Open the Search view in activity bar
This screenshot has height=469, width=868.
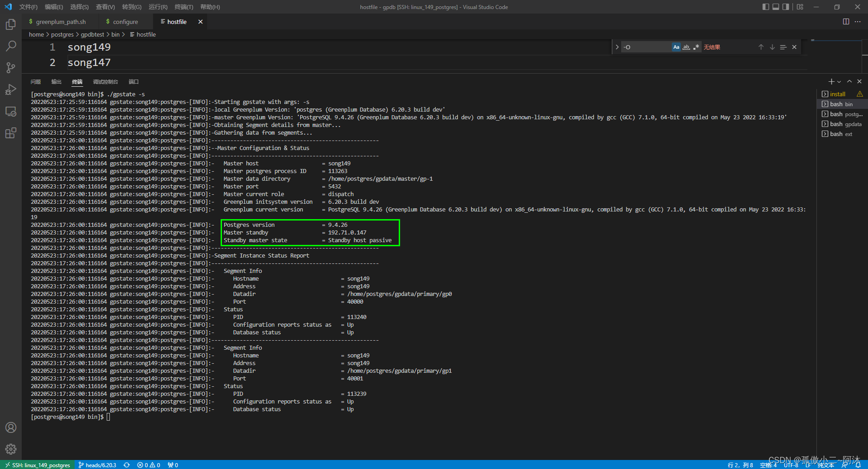coord(11,46)
